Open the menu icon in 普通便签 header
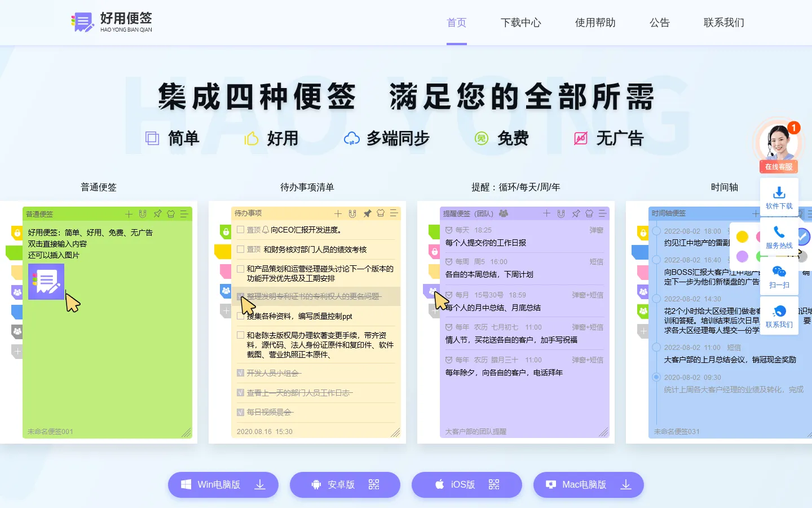This screenshot has height=508, width=812. coord(184,214)
